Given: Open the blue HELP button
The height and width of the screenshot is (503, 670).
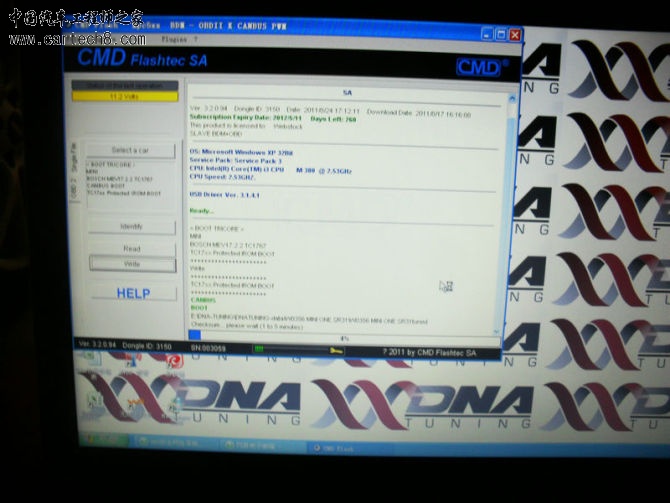Looking at the screenshot, I should pos(133,294).
